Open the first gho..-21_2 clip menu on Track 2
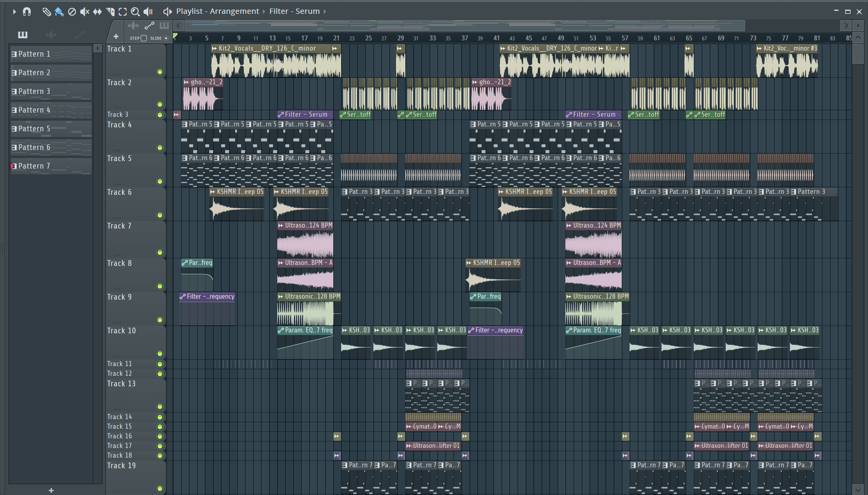 (186, 82)
